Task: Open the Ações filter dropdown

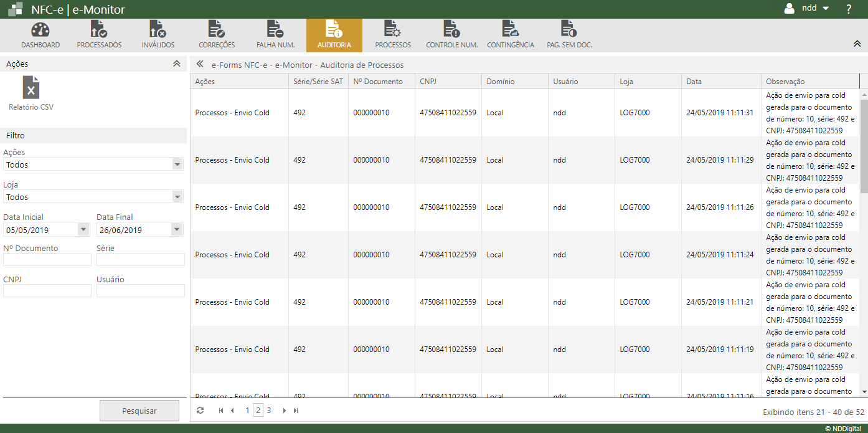Action: (x=177, y=164)
